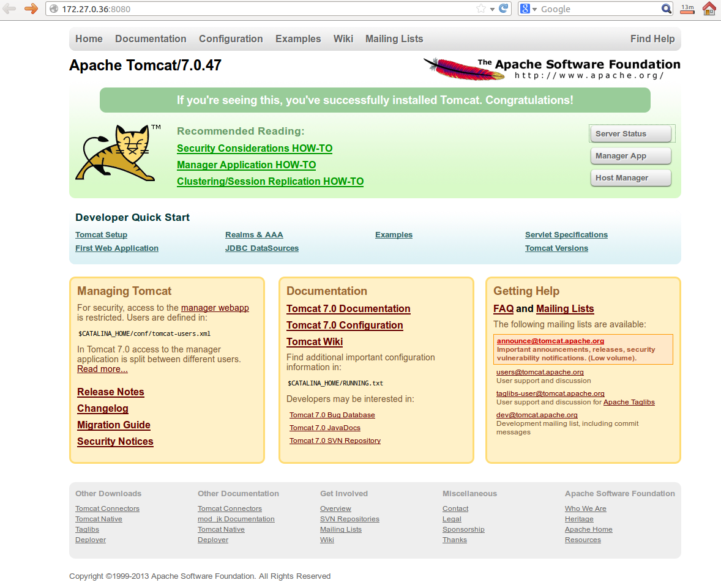The width and height of the screenshot is (721, 588).
Task: Open the Configuration navigation item
Action: 231,39
